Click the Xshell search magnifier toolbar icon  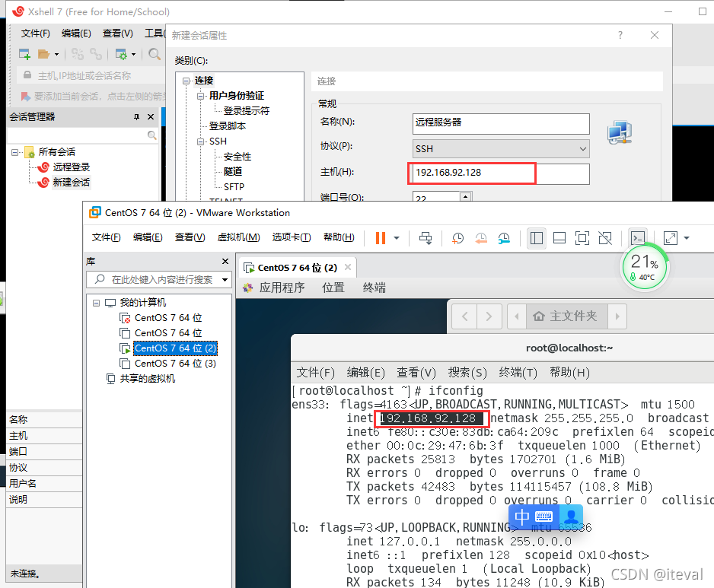coord(155,54)
